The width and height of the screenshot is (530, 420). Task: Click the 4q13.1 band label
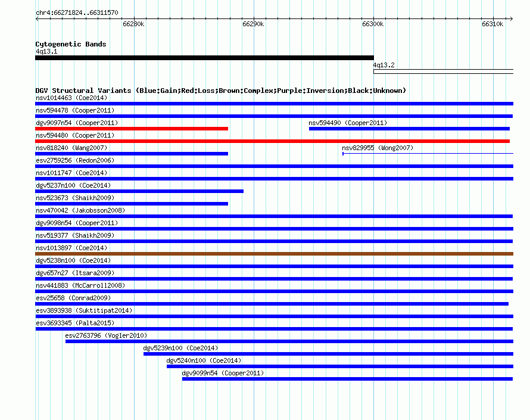pyautogui.click(x=46, y=52)
